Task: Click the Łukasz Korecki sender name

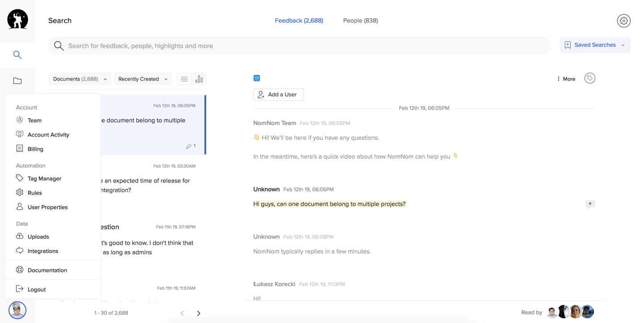Action: (274, 284)
